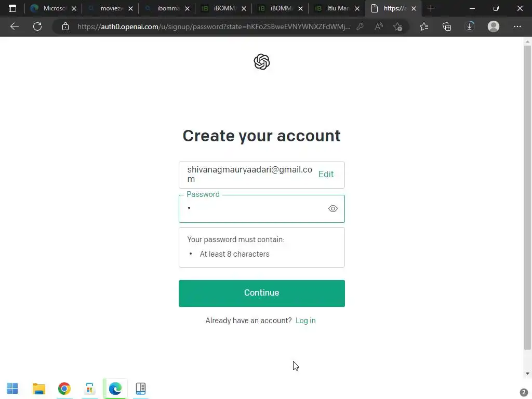532x399 pixels.
Task: Open the Windows Start menu
Action: point(12,389)
